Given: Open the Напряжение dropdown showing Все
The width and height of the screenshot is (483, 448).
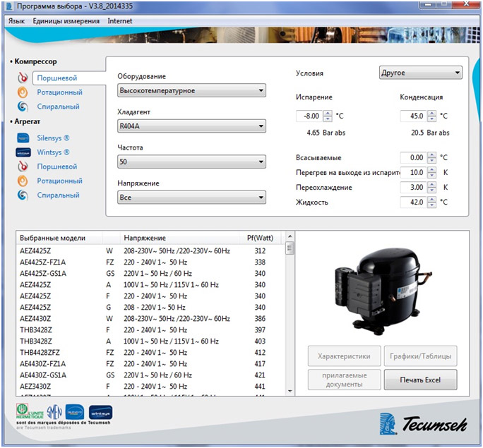Looking at the screenshot, I should 191,198.
